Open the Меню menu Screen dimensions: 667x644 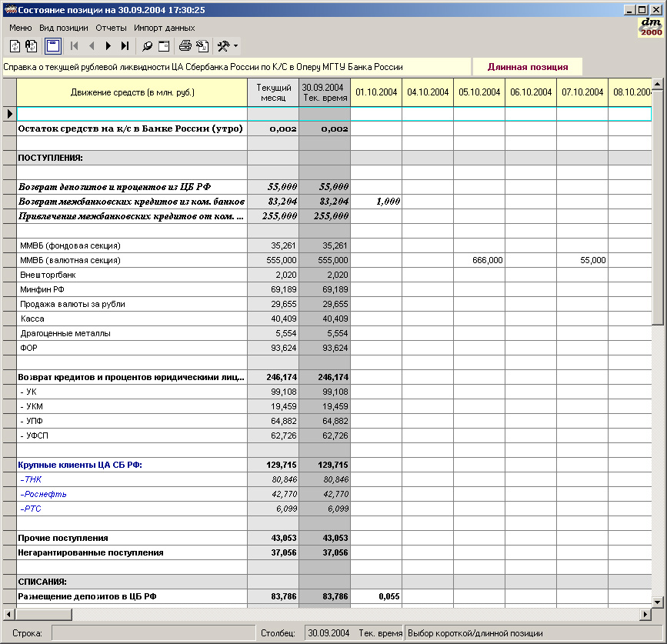tap(21, 28)
